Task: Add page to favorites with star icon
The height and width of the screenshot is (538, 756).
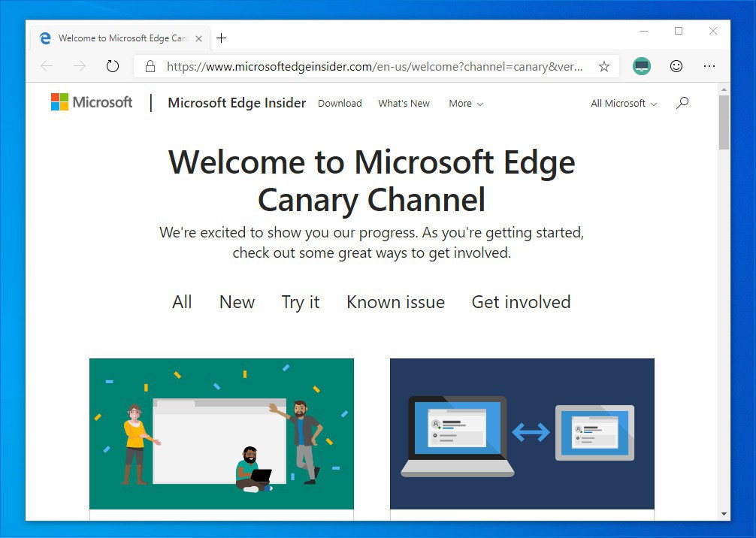Action: (x=603, y=67)
